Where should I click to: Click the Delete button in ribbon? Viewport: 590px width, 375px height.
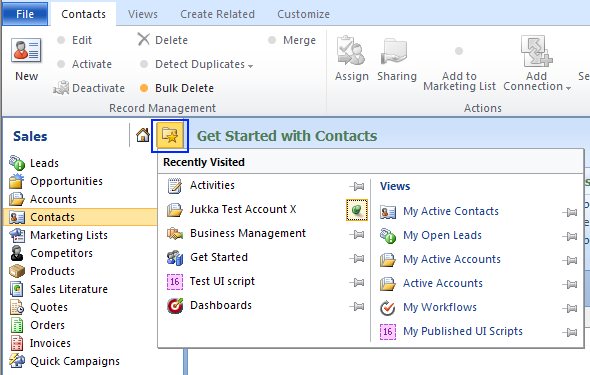tap(162, 39)
